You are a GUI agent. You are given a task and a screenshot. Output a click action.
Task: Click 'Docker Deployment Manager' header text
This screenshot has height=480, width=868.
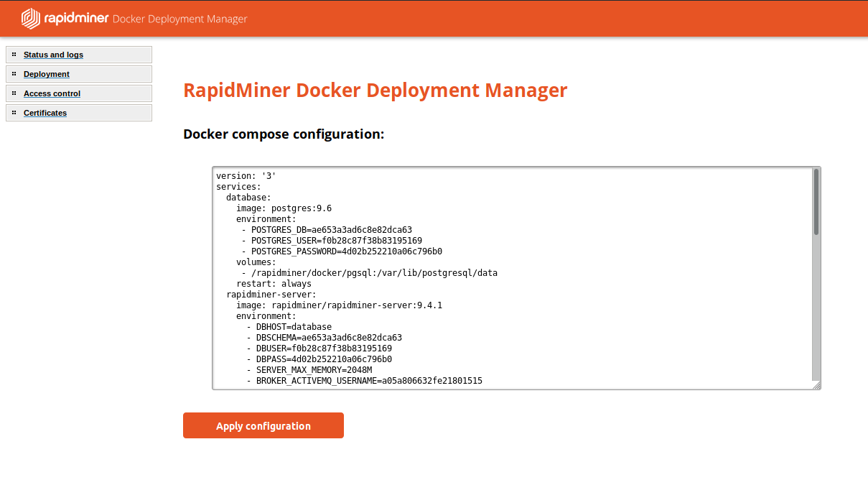pyautogui.click(x=180, y=19)
